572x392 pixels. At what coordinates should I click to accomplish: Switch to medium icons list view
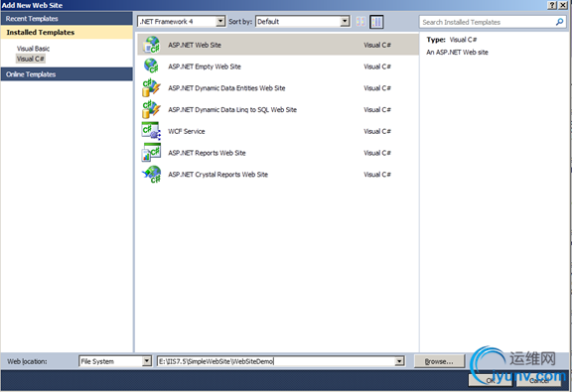click(x=376, y=22)
